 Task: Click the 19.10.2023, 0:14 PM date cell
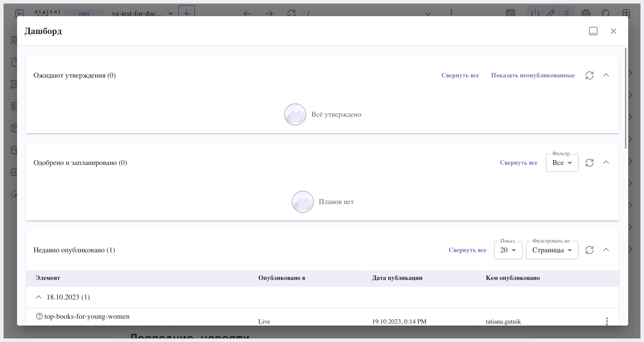click(399, 321)
